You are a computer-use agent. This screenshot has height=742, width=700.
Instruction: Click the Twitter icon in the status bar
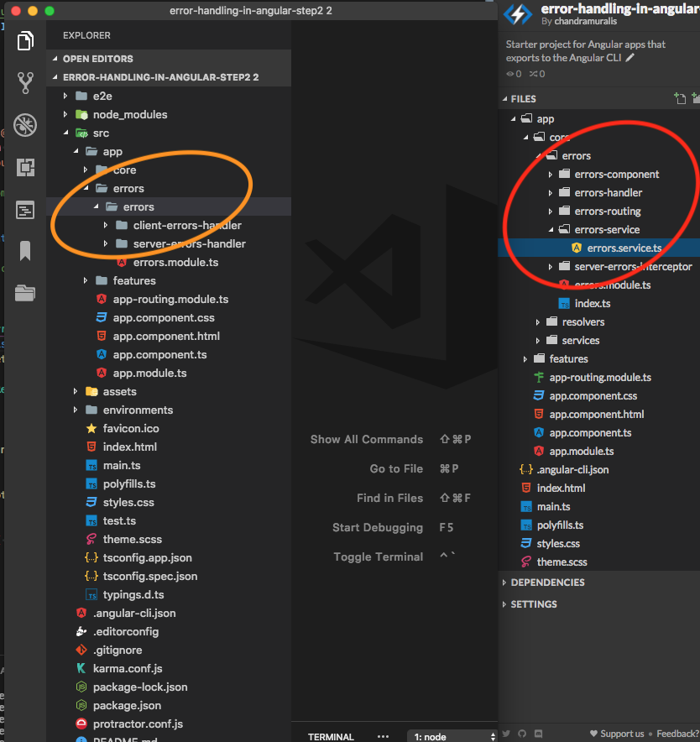[505, 734]
